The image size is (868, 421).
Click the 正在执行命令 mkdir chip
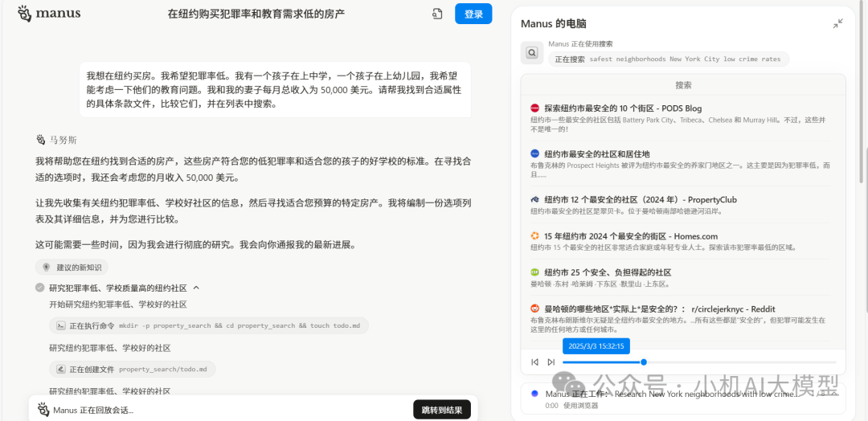209,326
